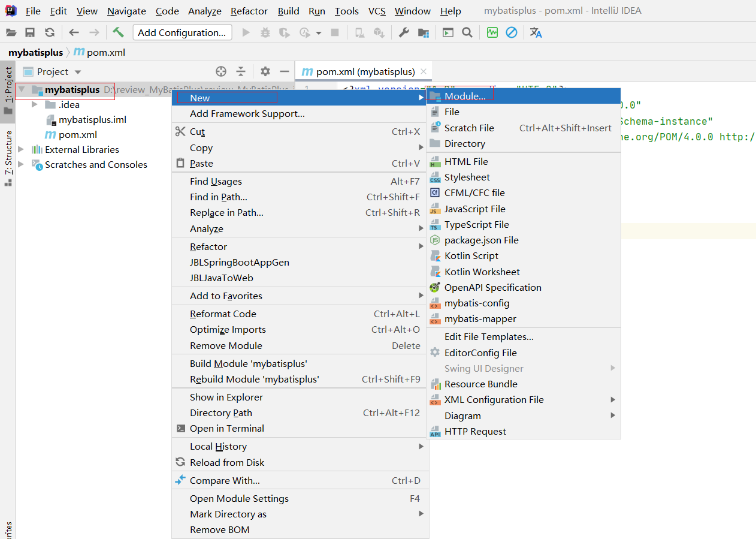
Task: Expand the .idea folder node
Action: coord(35,104)
